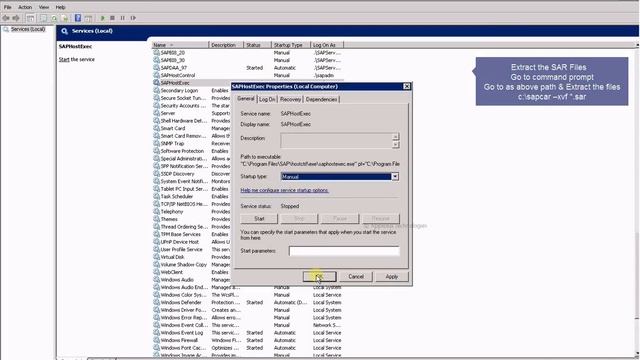
Task: Switch to the Log On tab
Action: click(x=267, y=99)
